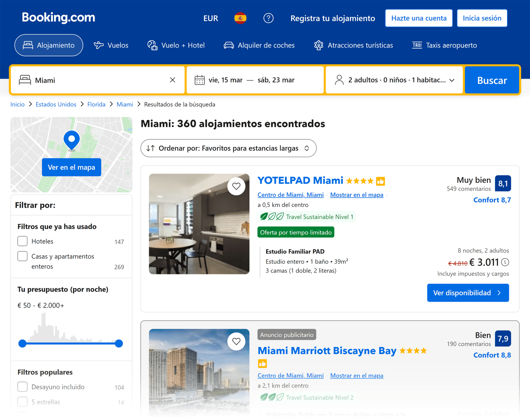Enable the Casas y apartamentos enteros filter
The image size is (530, 420).
coord(22,256)
